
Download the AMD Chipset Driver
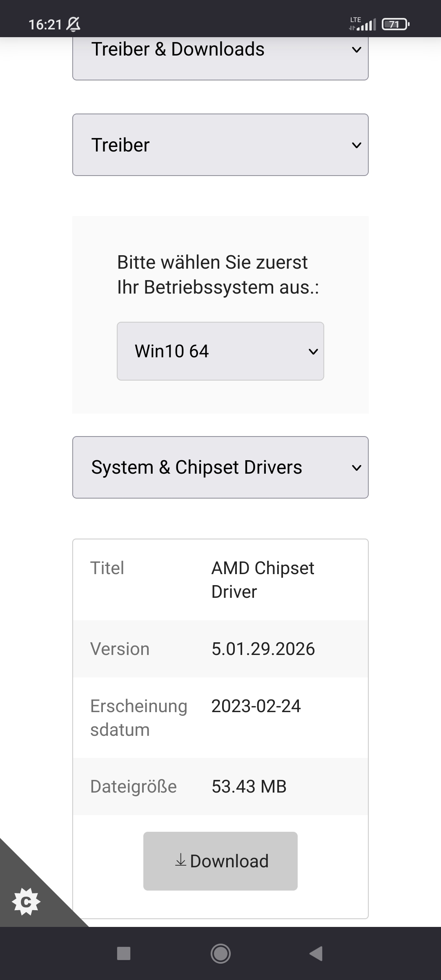[x=220, y=861]
